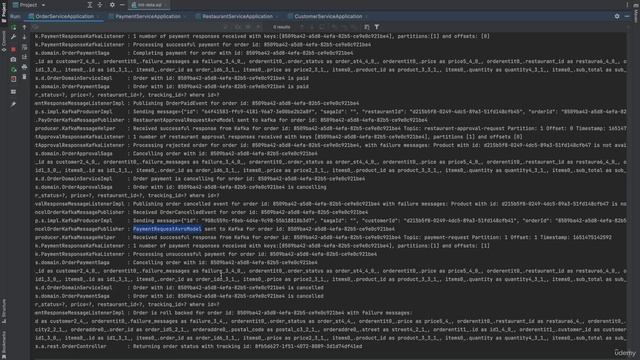Rerun the OrderServiceApplication process
640x360 pixels.
click(13, 27)
